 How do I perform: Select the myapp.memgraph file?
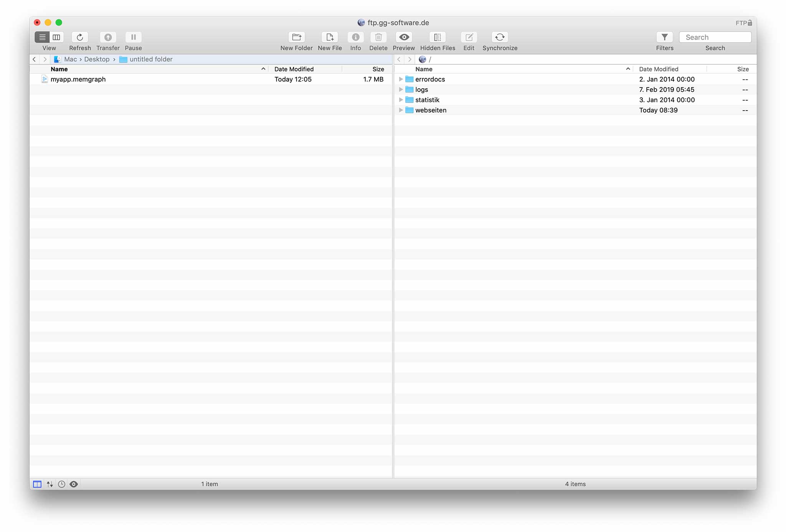(78, 79)
